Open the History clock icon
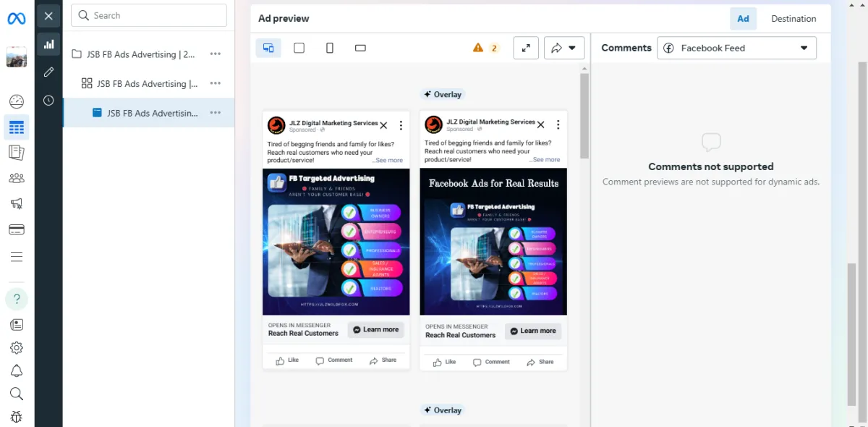The height and width of the screenshot is (427, 868). coord(48,101)
